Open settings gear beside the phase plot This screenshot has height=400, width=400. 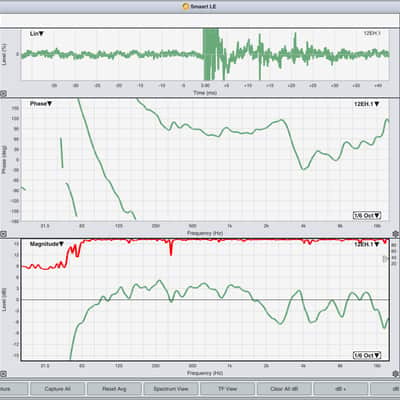396,234
